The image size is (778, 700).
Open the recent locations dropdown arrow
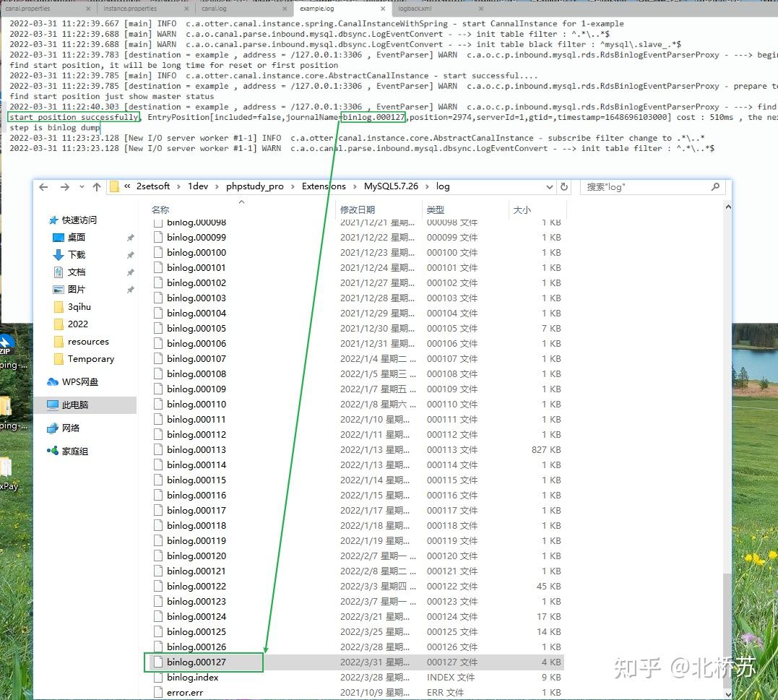click(82, 187)
